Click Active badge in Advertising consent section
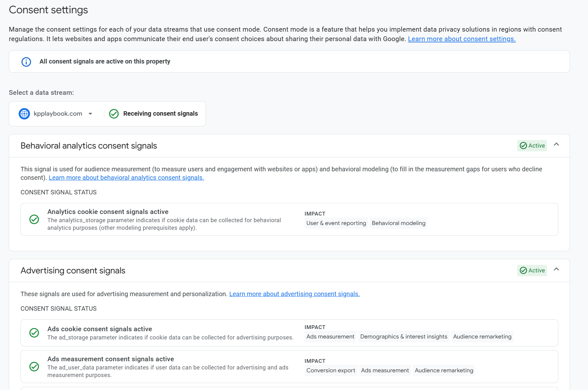 (x=532, y=271)
